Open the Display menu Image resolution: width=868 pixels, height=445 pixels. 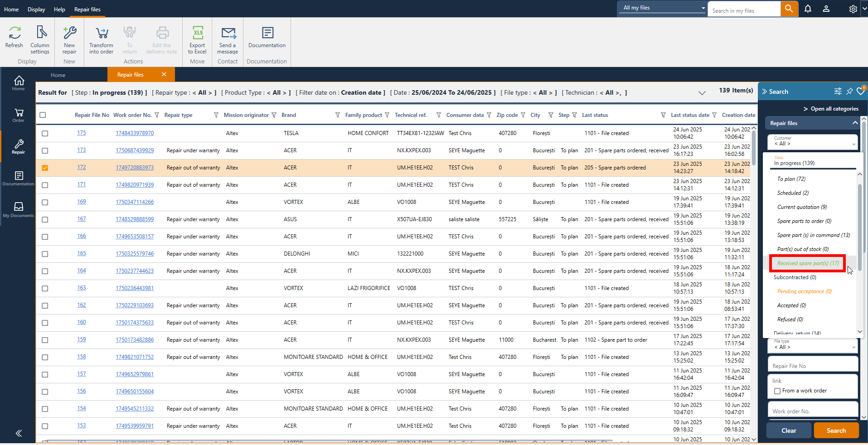(36, 9)
